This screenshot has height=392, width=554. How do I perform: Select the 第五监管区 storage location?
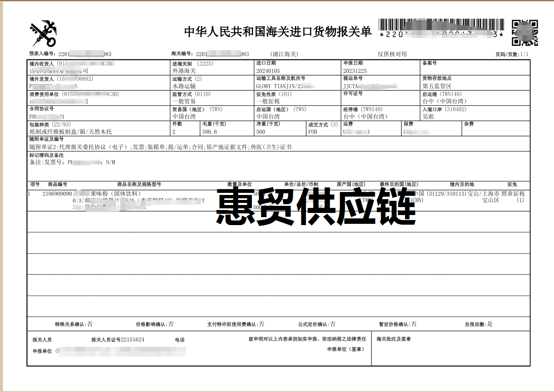tap(437, 86)
